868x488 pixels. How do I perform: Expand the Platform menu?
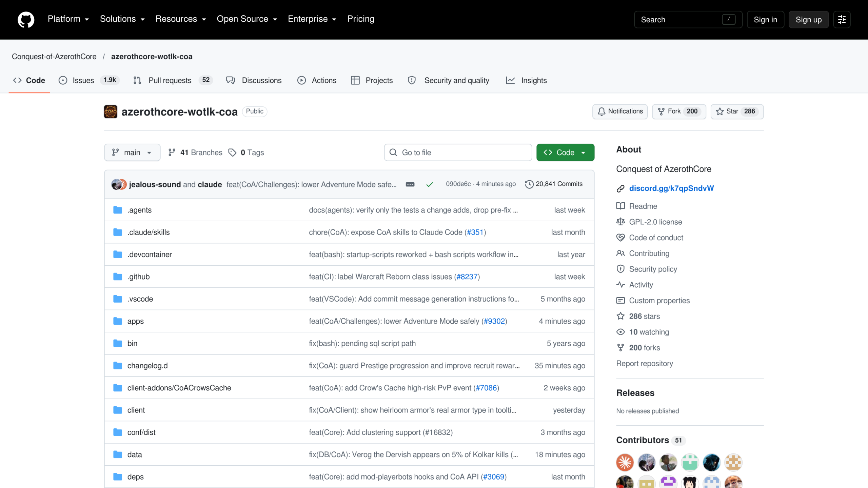click(68, 19)
